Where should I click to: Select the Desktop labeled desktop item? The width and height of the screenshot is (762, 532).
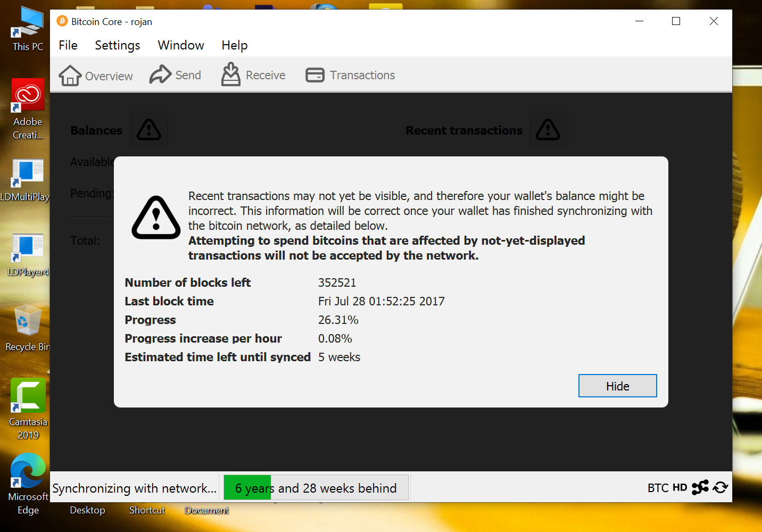[x=87, y=510]
